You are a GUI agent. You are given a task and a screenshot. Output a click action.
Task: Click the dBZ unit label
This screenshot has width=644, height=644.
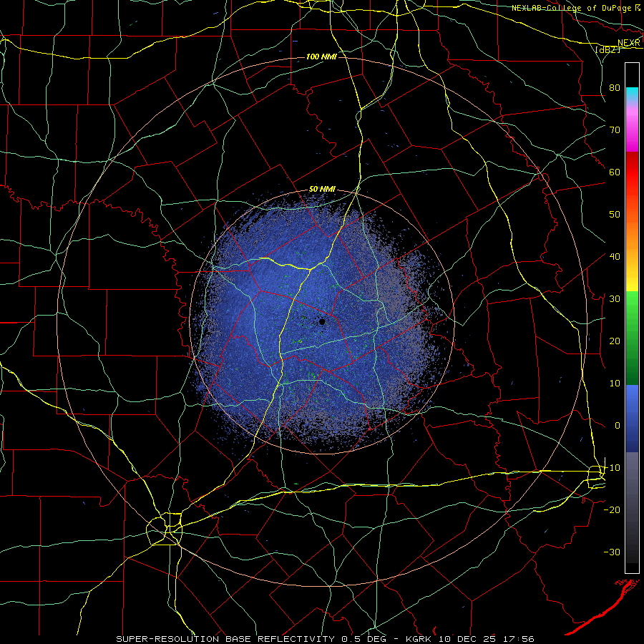point(608,49)
